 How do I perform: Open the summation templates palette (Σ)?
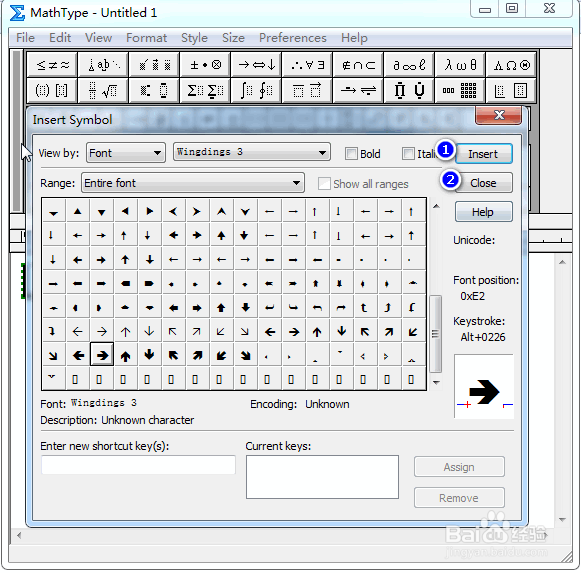[205, 90]
